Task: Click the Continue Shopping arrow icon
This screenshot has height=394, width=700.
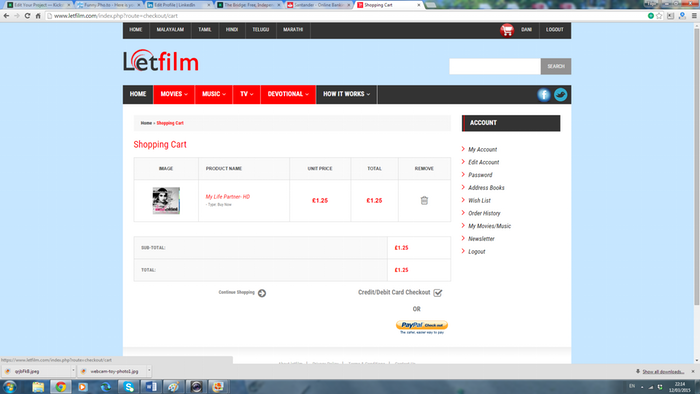Action: (262, 293)
